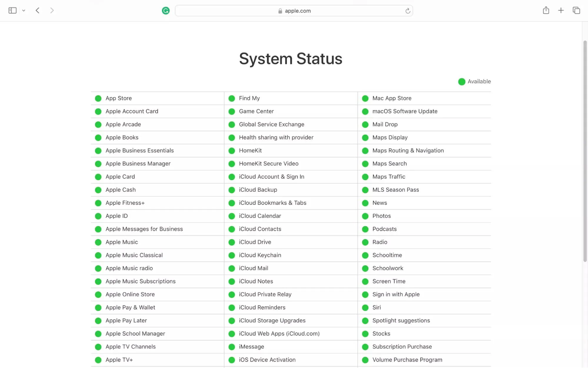Image resolution: width=588 pixels, height=368 pixels.
Task: Select the Apple Music Classical entry
Action: 134,255
